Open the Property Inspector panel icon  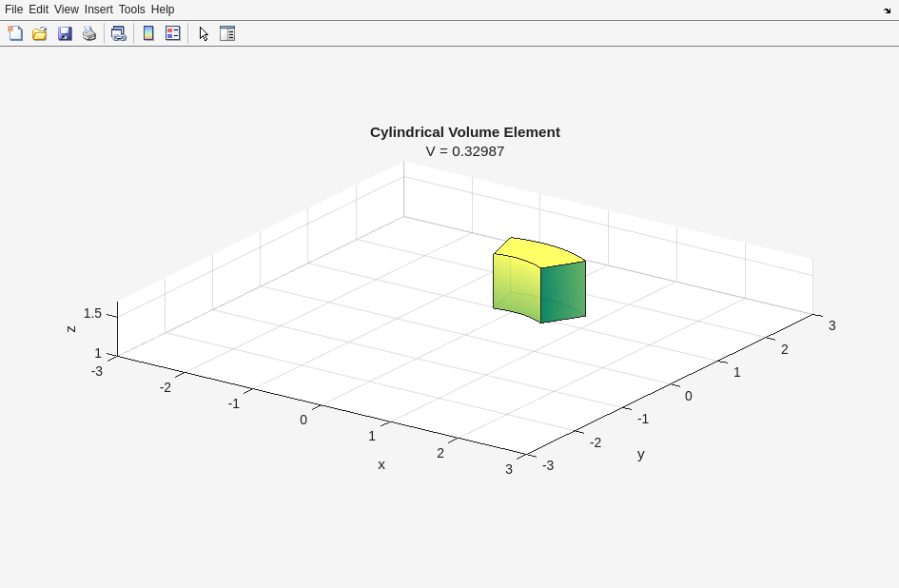click(227, 33)
